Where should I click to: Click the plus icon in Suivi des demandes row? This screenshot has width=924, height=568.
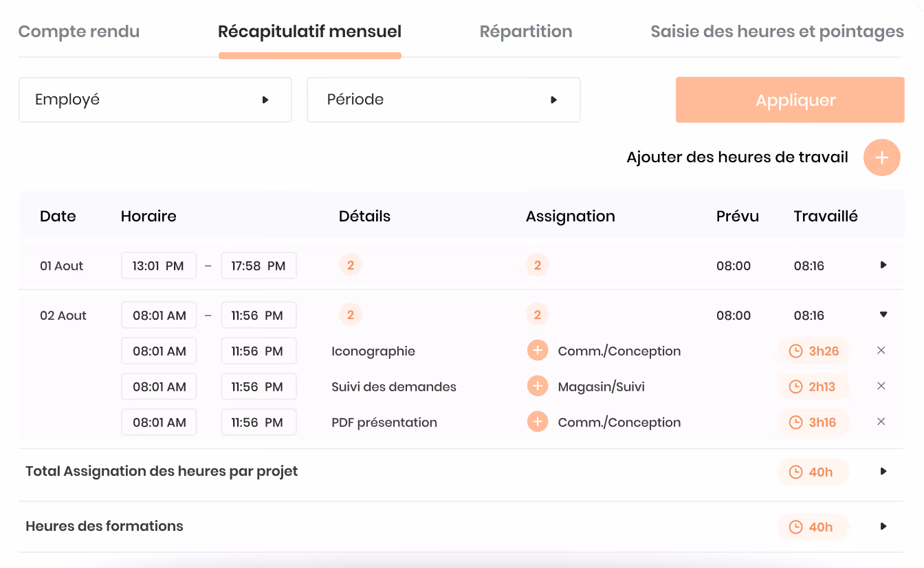click(x=538, y=386)
